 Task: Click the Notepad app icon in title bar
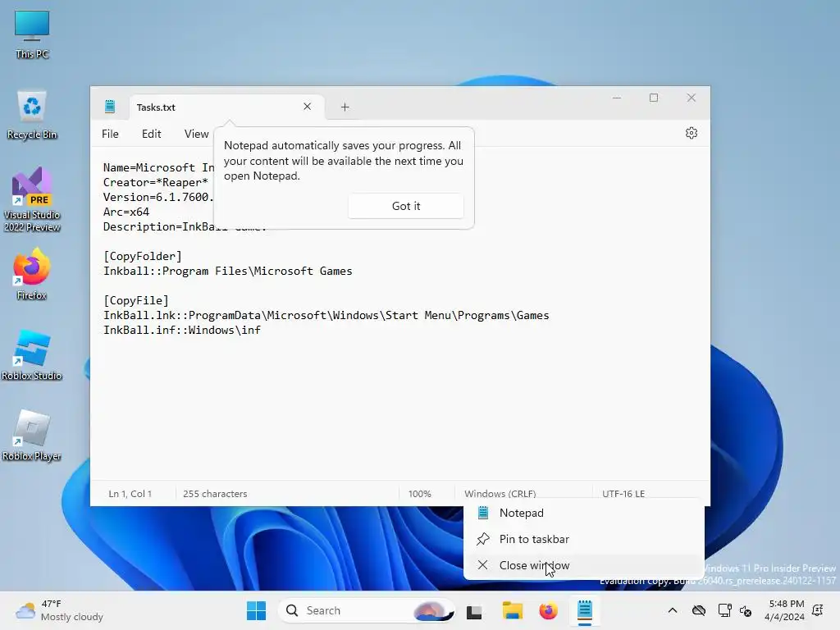[110, 107]
